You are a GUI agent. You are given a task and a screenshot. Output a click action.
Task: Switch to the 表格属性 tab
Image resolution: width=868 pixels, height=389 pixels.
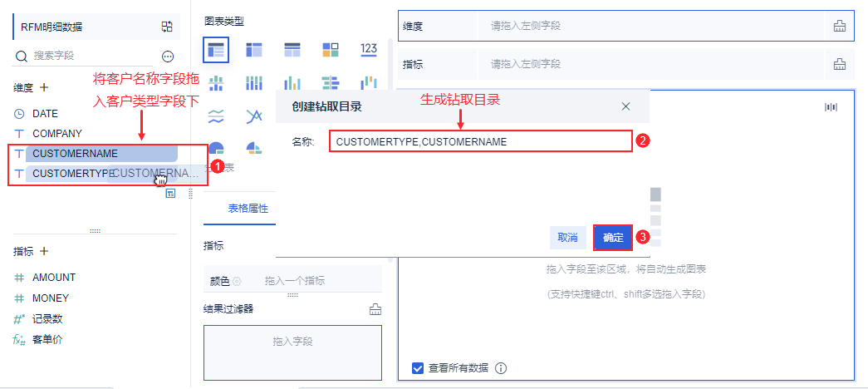click(248, 209)
